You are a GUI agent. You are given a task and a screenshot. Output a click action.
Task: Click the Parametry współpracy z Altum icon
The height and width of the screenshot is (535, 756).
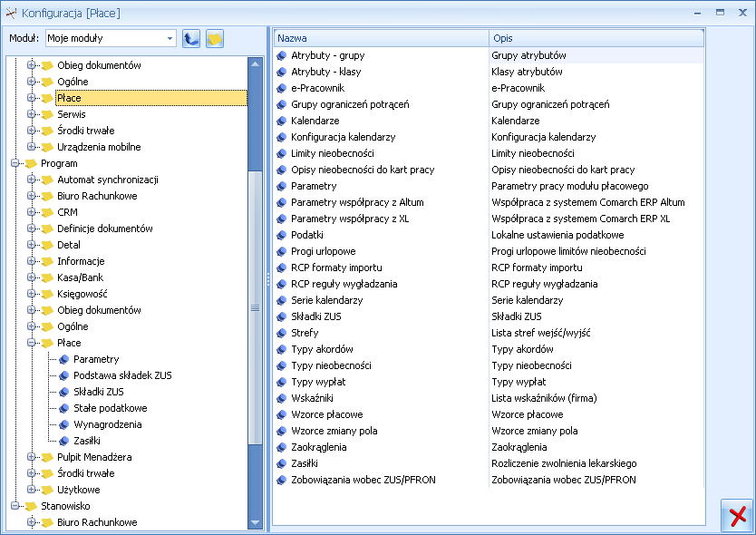(282, 202)
